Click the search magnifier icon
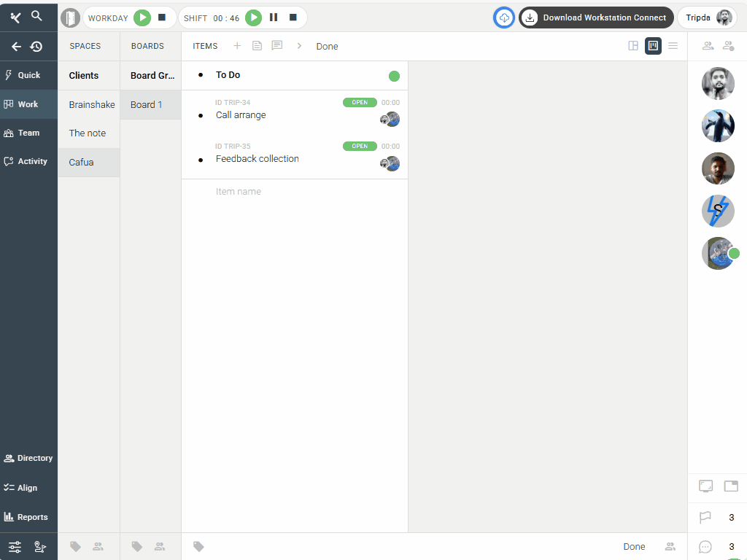The height and width of the screenshot is (560, 747). 36,15
